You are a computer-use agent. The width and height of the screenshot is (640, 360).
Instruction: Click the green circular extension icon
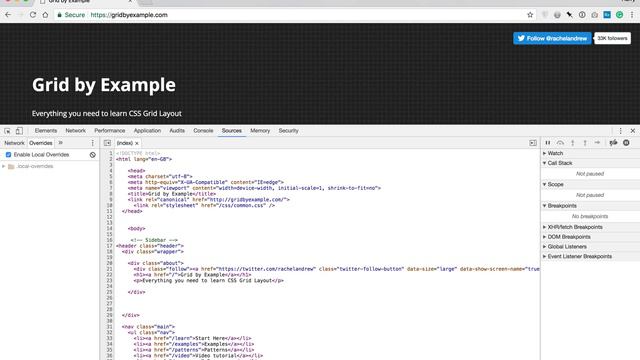(620, 15)
